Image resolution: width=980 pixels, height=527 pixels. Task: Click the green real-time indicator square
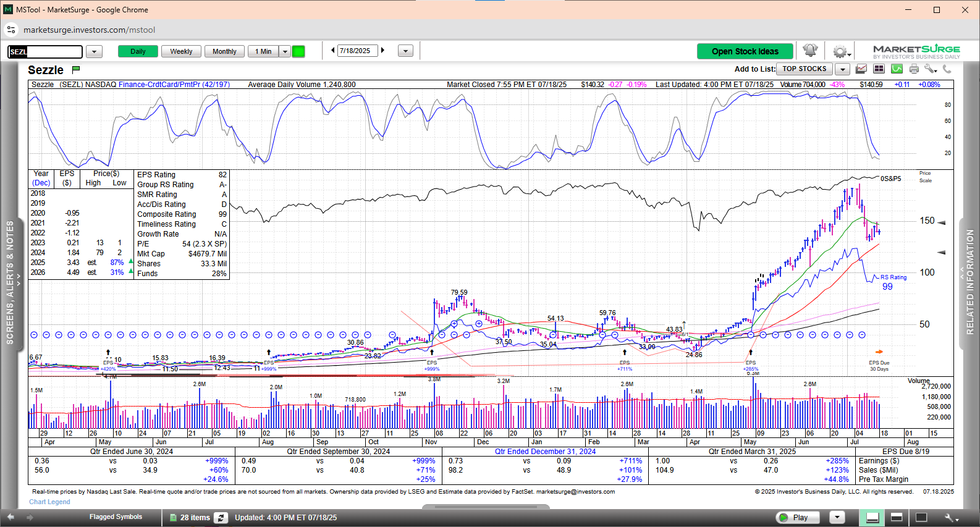[298, 51]
